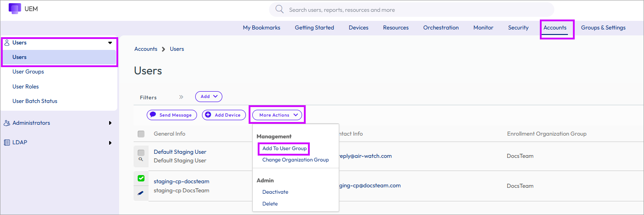The image size is (644, 215).
Task: Switch to the Devices tab
Action: pos(359,28)
